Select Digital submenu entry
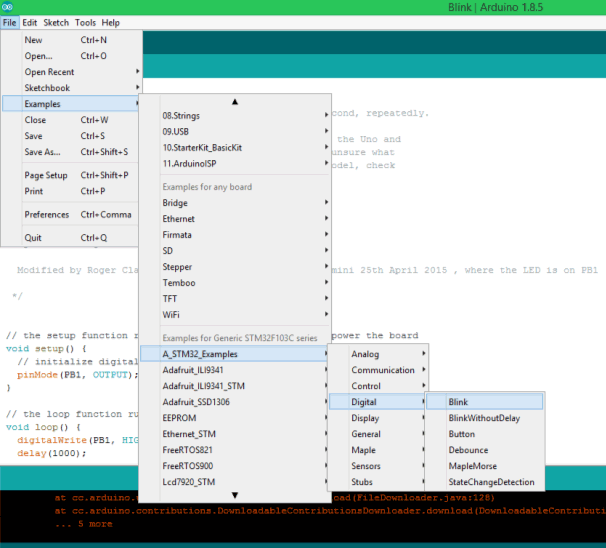The height and width of the screenshot is (548, 606). point(378,402)
